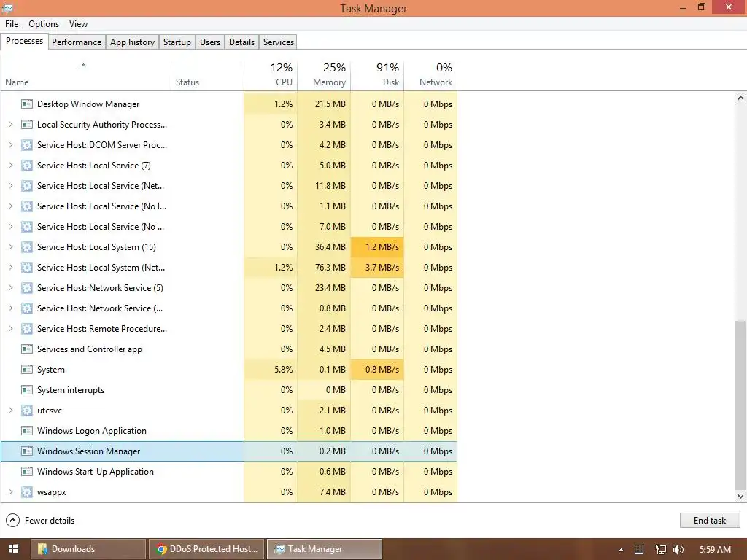Screen dimensions: 747x560
Task: Switch to DDoS Protected Host Chrome taskbar window
Action: click(206, 549)
